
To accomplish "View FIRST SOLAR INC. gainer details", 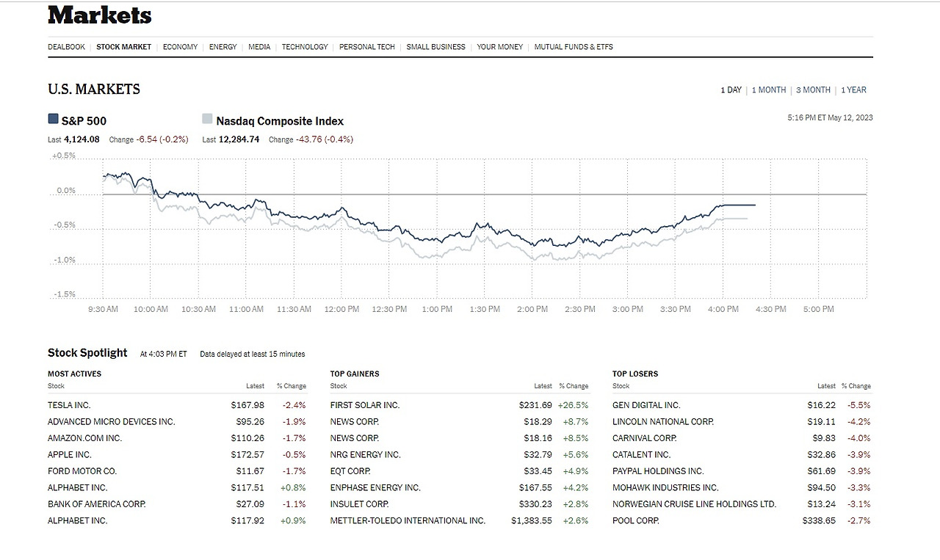I will pos(364,404).
